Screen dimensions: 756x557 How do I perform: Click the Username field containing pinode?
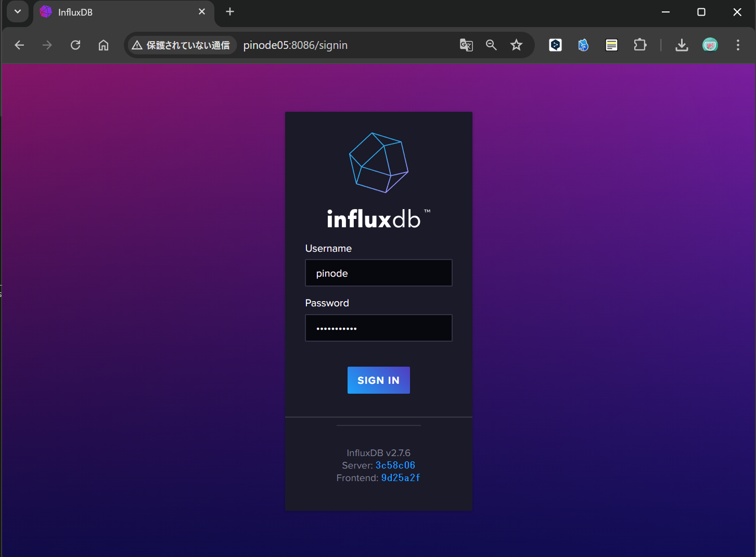pyautogui.click(x=379, y=273)
